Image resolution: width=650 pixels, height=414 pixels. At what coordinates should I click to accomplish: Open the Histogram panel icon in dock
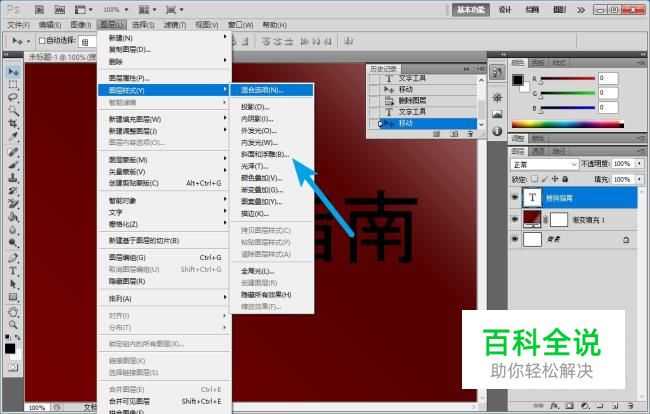tap(497, 114)
